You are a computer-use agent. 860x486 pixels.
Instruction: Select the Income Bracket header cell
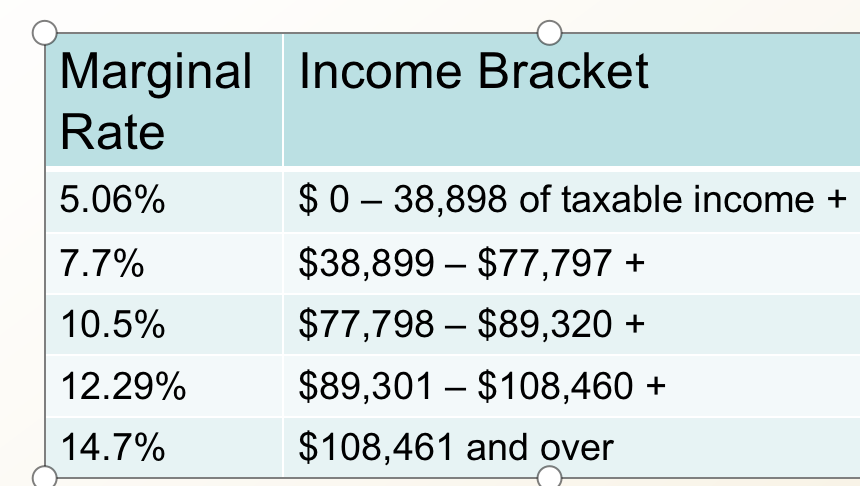click(572, 100)
